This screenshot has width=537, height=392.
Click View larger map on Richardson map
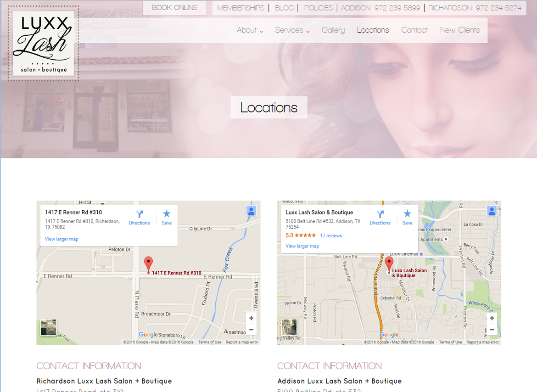(62, 239)
